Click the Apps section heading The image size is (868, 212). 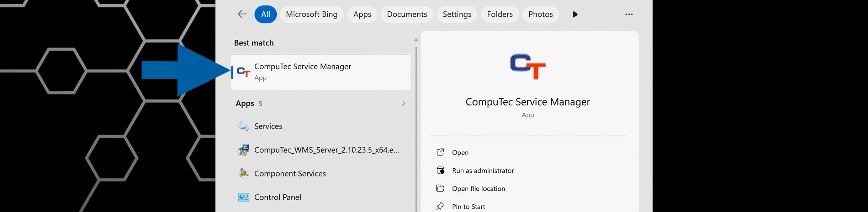(245, 103)
